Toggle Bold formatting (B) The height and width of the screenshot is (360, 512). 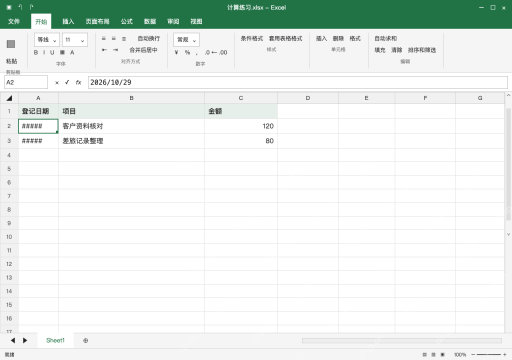pyautogui.click(x=36, y=52)
